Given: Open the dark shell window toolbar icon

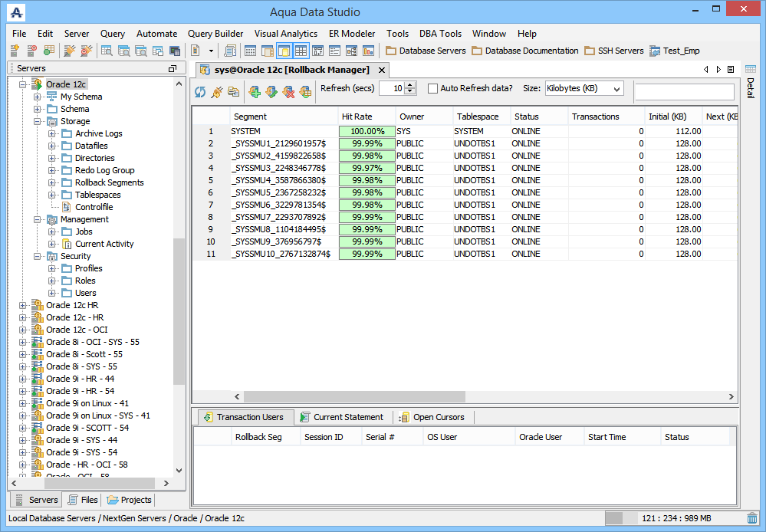Looking at the screenshot, I should click(x=174, y=51).
